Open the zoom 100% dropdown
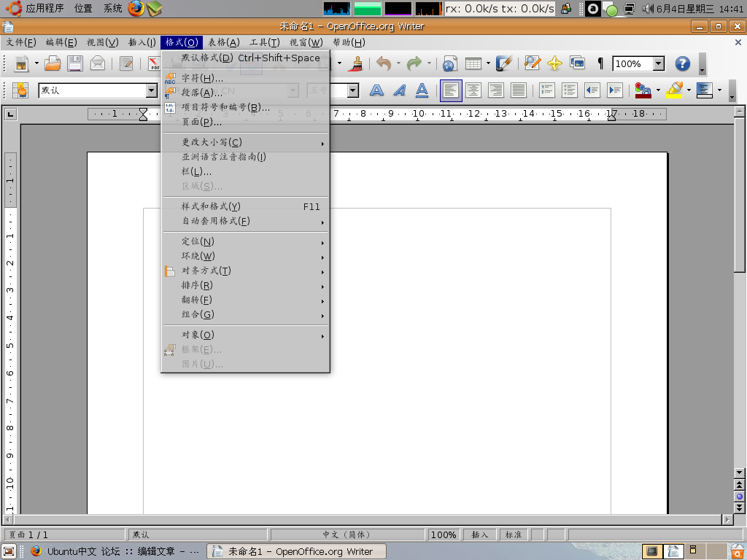This screenshot has height=560, width=747. click(659, 63)
